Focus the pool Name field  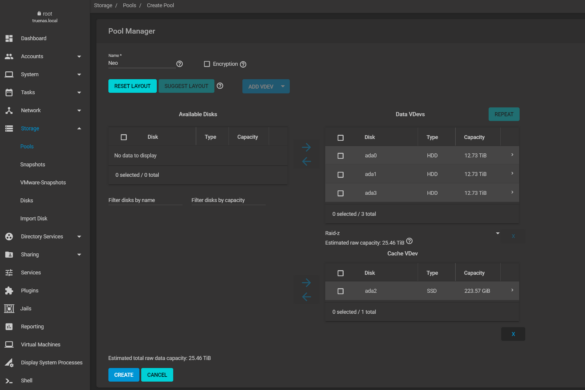pos(141,63)
